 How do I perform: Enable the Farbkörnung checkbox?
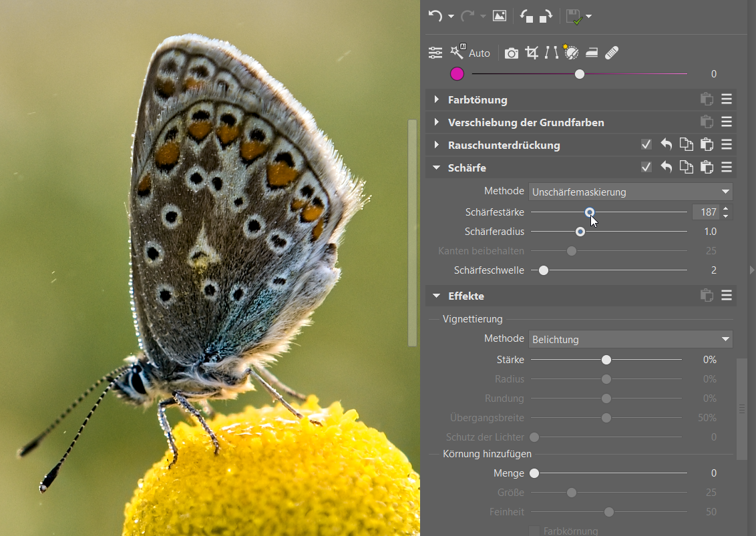[x=534, y=531]
